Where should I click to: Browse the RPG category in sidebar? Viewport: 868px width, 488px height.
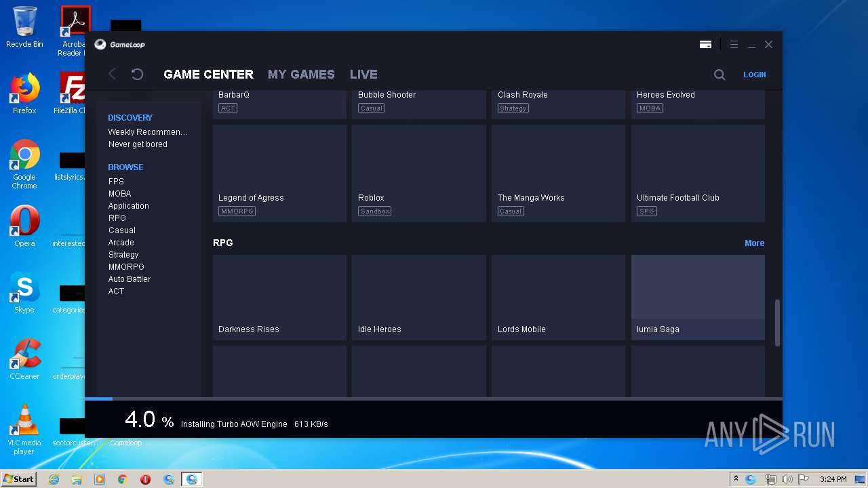(117, 218)
